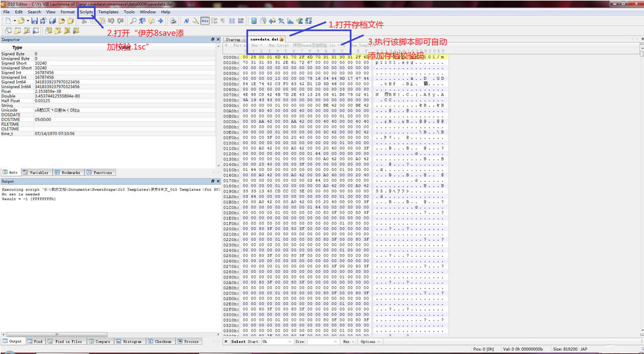The image size is (644, 354).
Task: Toggle the Inspector panel pin button
Action: tap(212, 40)
